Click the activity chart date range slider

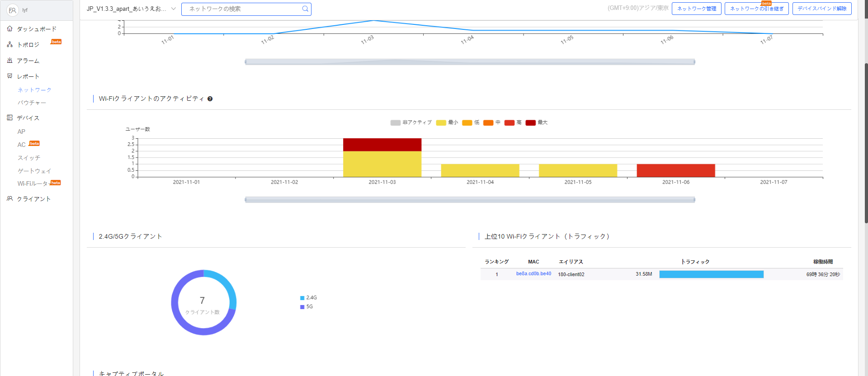point(470,200)
